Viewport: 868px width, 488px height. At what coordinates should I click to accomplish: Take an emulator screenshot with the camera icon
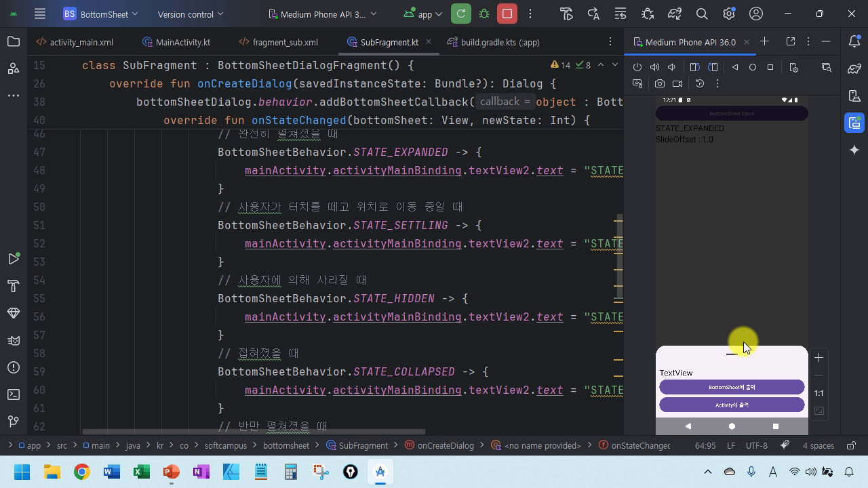pyautogui.click(x=660, y=83)
